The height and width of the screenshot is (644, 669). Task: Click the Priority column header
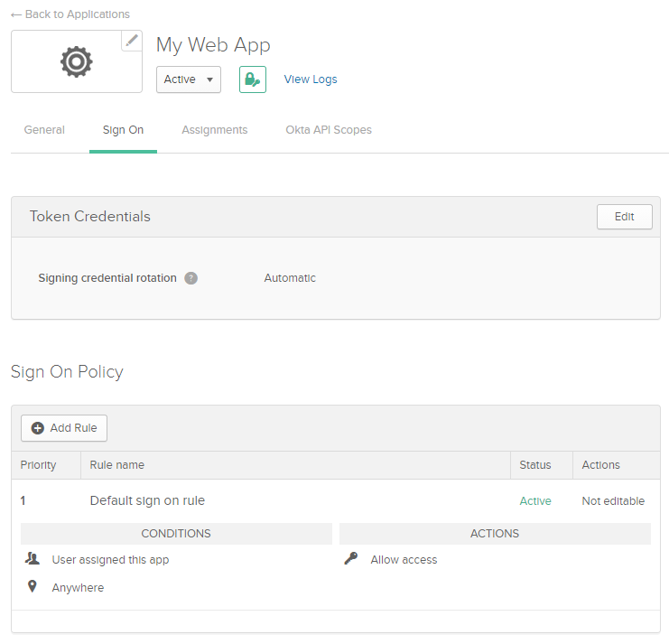click(39, 465)
